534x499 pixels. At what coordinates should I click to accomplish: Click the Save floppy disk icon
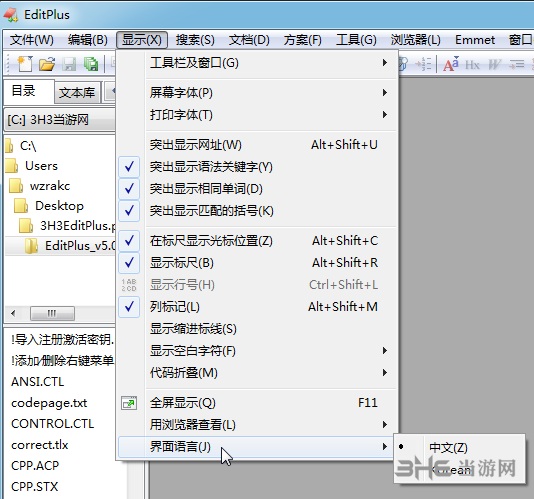coord(69,64)
